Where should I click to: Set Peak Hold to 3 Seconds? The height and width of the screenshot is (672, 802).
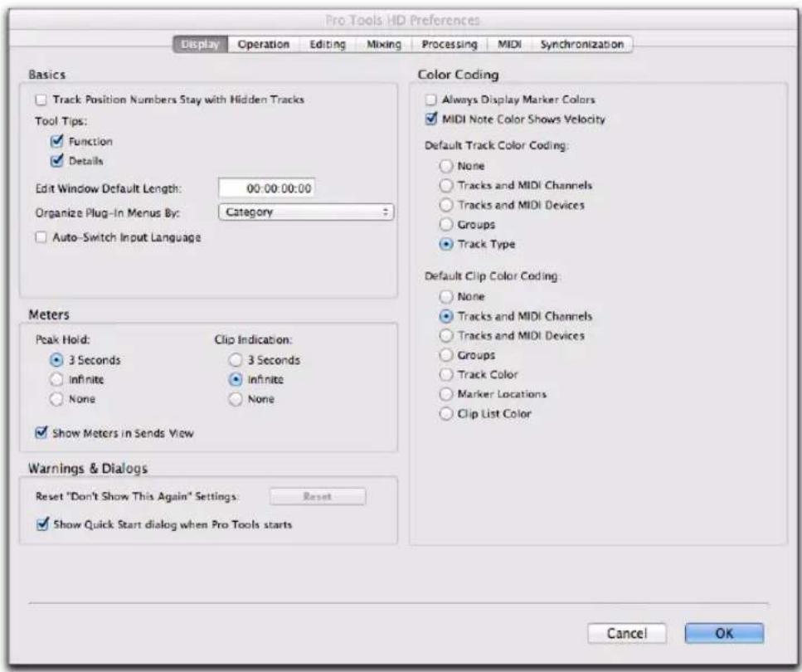(x=56, y=360)
